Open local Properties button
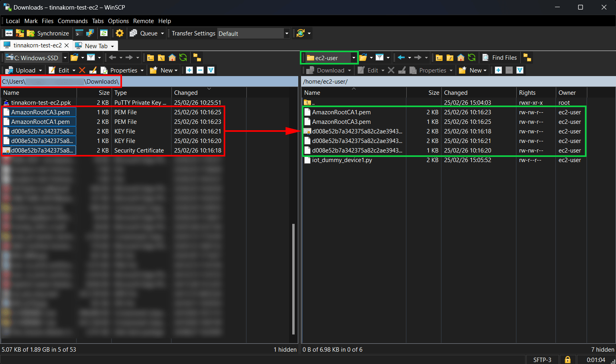616x364 pixels. pyautogui.click(x=119, y=70)
